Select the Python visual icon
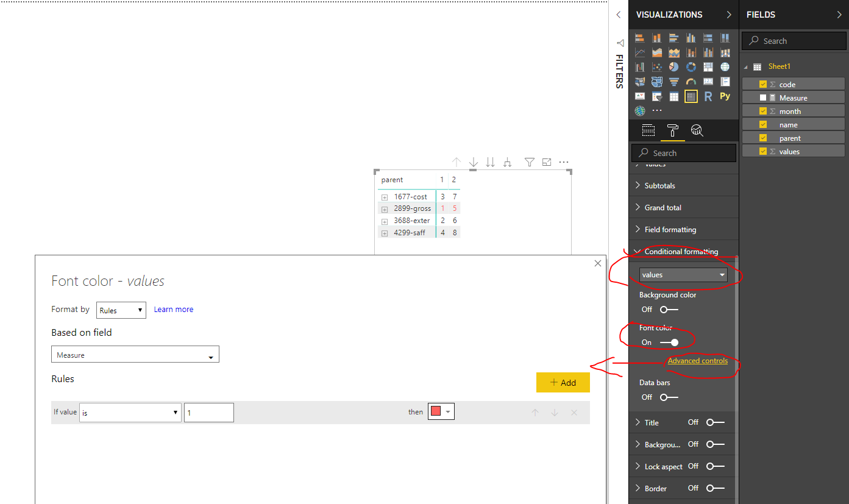Image resolution: width=849 pixels, height=504 pixels. point(725,96)
